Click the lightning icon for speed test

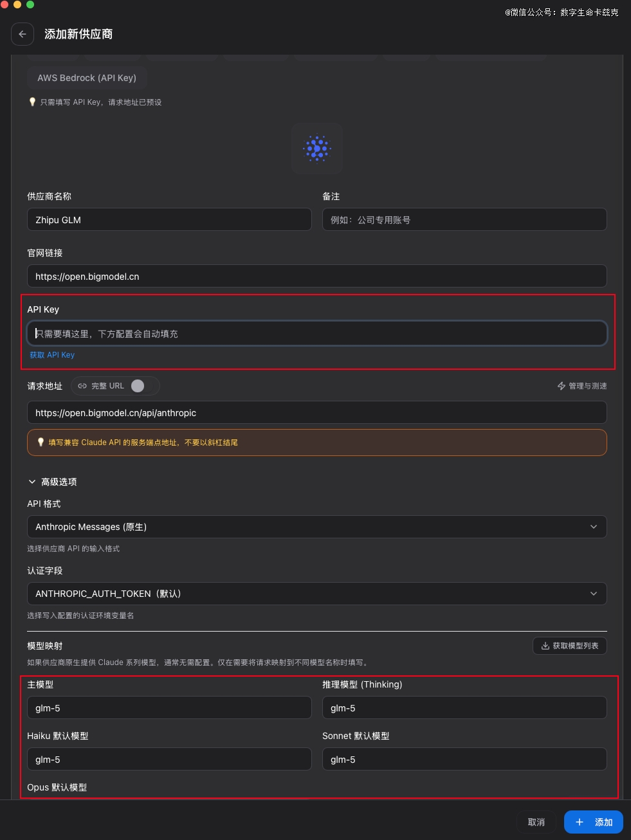pyautogui.click(x=561, y=386)
